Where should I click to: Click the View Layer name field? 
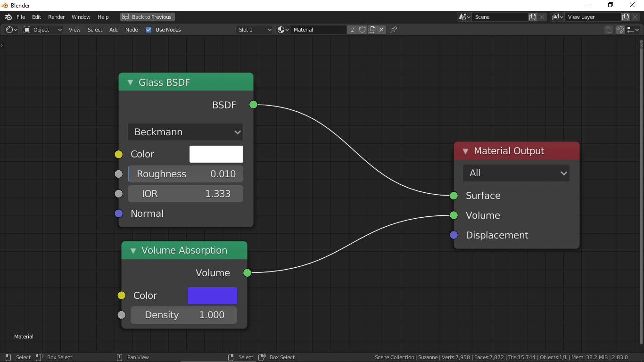[593, 17]
